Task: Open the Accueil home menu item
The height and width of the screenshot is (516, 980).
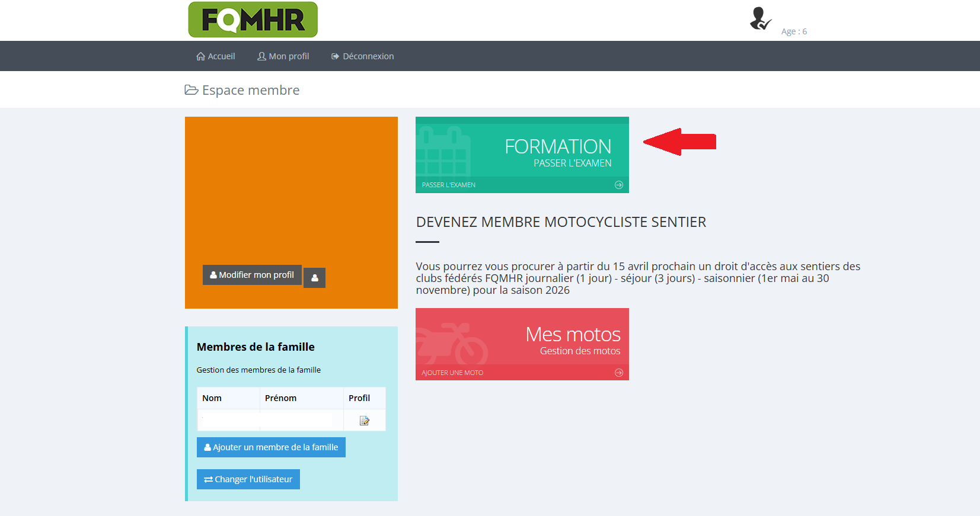Action: coord(216,56)
